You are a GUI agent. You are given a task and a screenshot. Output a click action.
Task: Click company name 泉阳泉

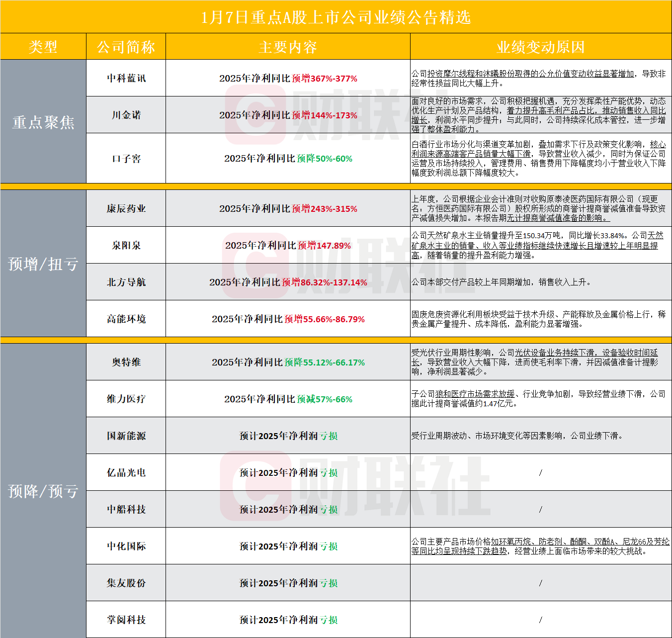126,245
